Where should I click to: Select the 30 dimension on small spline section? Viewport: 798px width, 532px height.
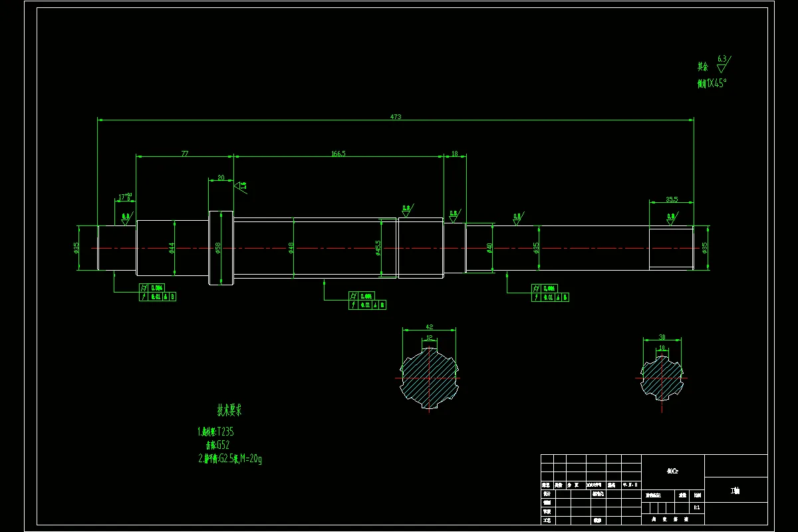(662, 337)
